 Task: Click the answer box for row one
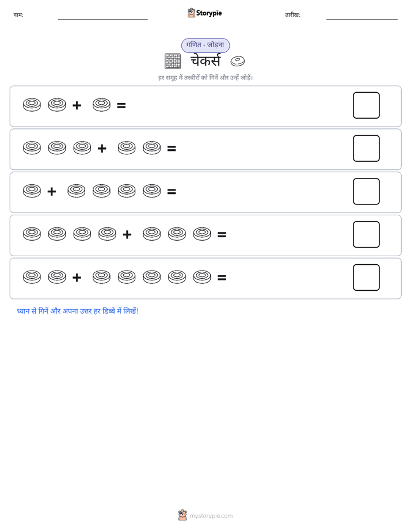(x=366, y=105)
